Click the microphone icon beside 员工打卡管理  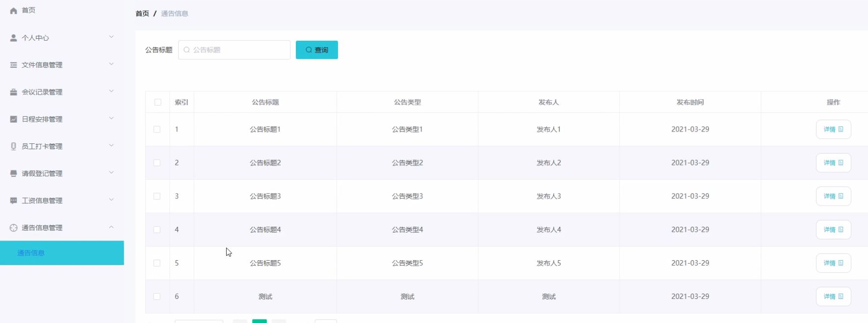pos(14,146)
